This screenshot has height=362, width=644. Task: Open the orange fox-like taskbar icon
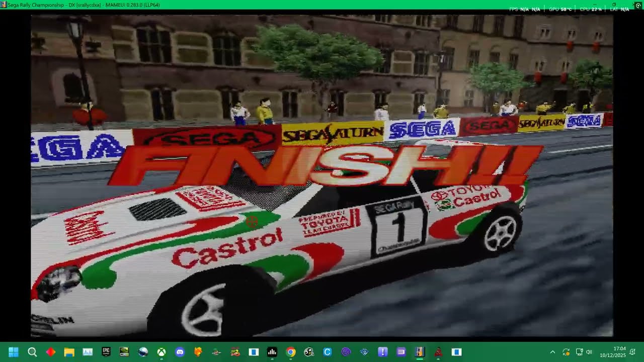(198, 352)
